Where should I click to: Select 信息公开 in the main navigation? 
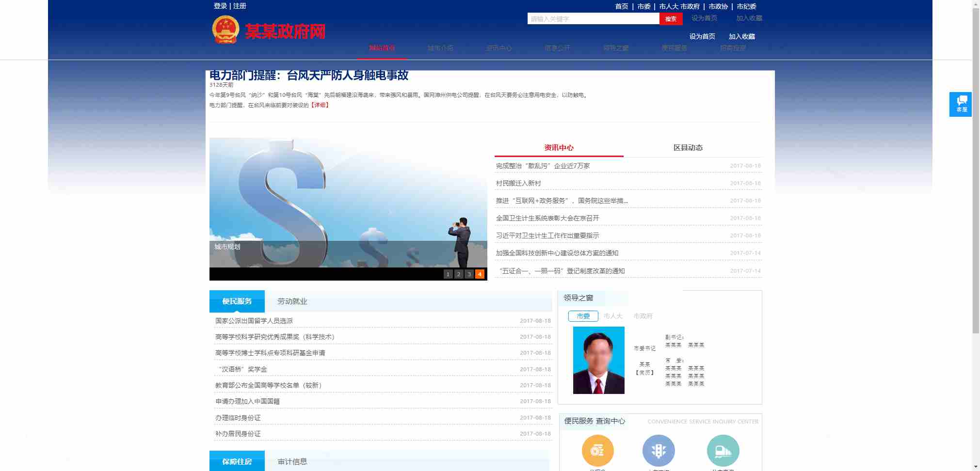(557, 48)
